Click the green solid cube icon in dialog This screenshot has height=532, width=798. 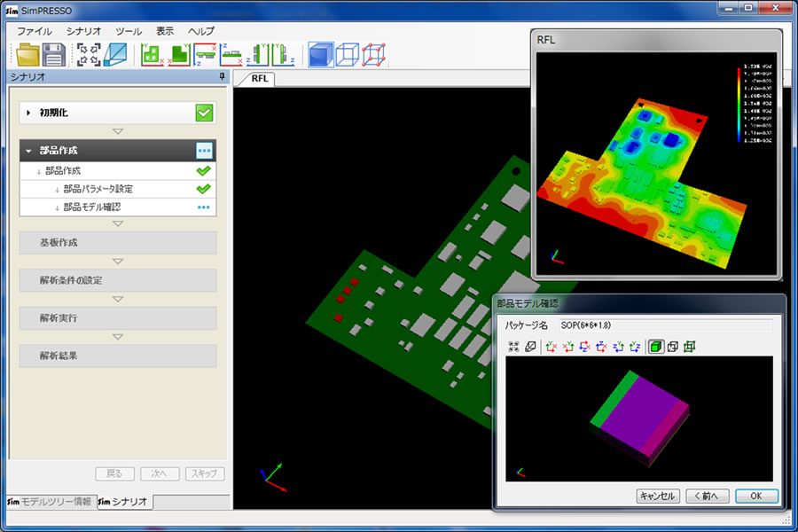point(655,346)
